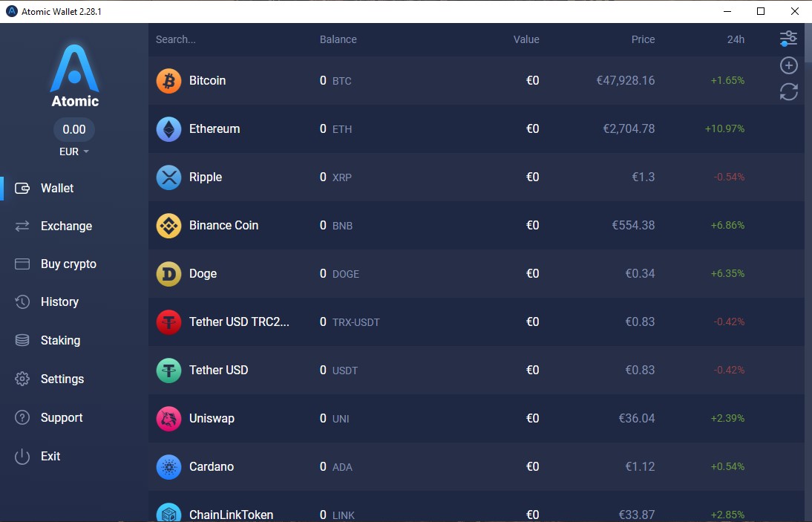The height and width of the screenshot is (522, 812).
Task: Select the Doge name label
Action: 203,273
